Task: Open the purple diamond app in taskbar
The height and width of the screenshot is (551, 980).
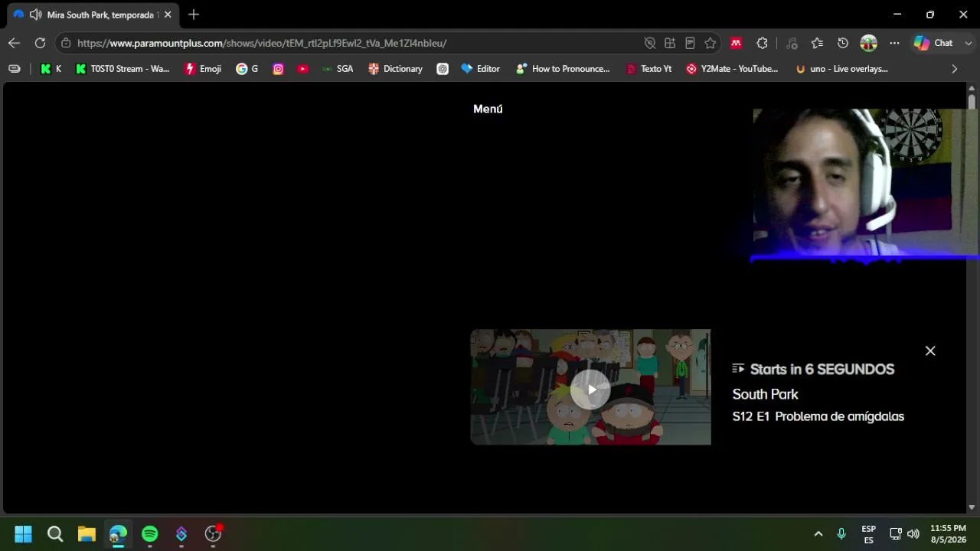Action: [x=181, y=533]
